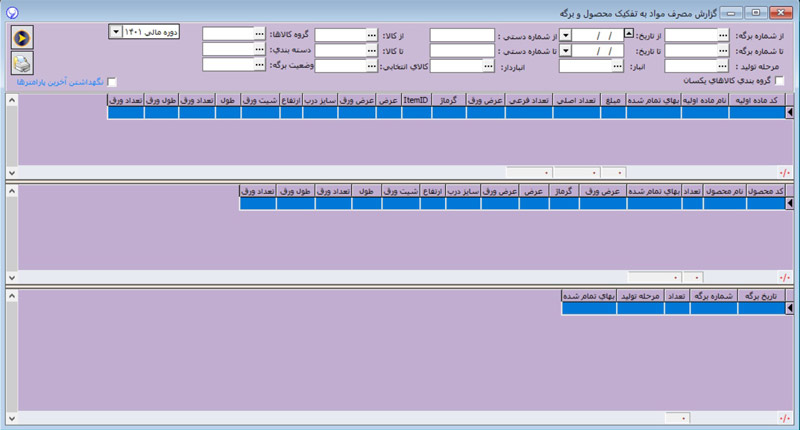Open lookup button for گروه کالاها
Image resolution: width=800 pixels, height=430 pixels.
click(x=259, y=33)
